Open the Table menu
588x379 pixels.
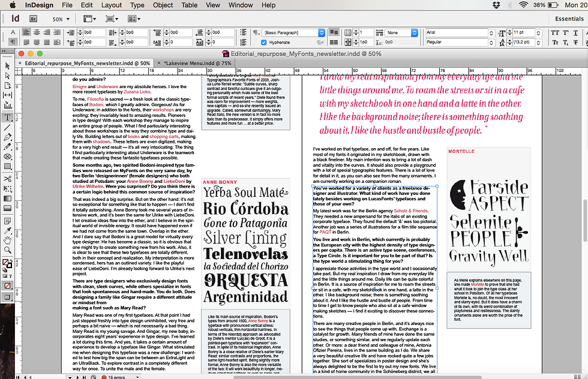pyautogui.click(x=190, y=5)
